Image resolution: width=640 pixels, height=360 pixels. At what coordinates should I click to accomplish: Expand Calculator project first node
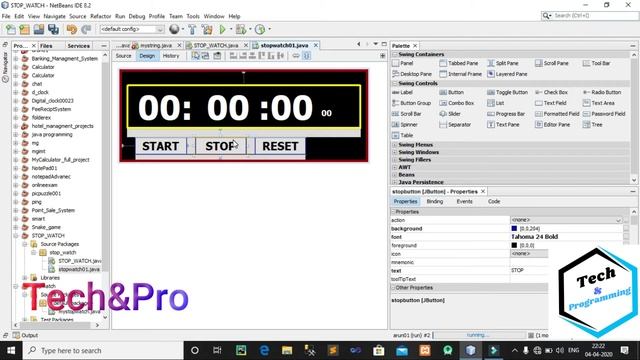coord(16,67)
